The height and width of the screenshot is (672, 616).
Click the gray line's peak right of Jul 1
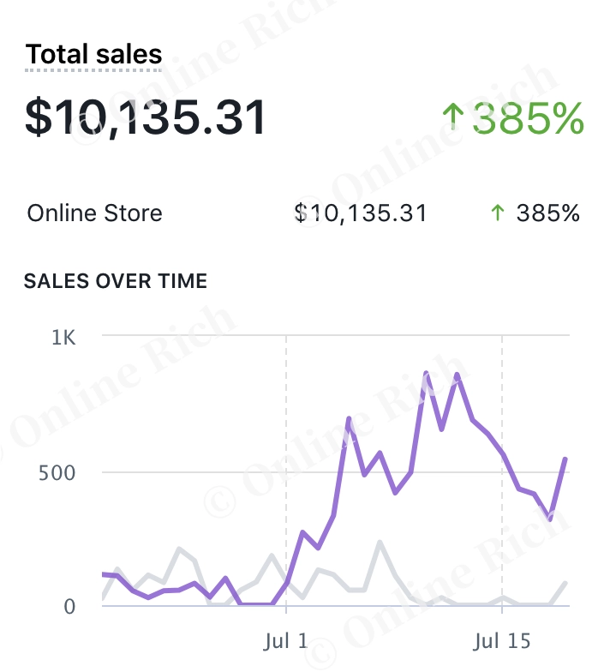(x=379, y=542)
